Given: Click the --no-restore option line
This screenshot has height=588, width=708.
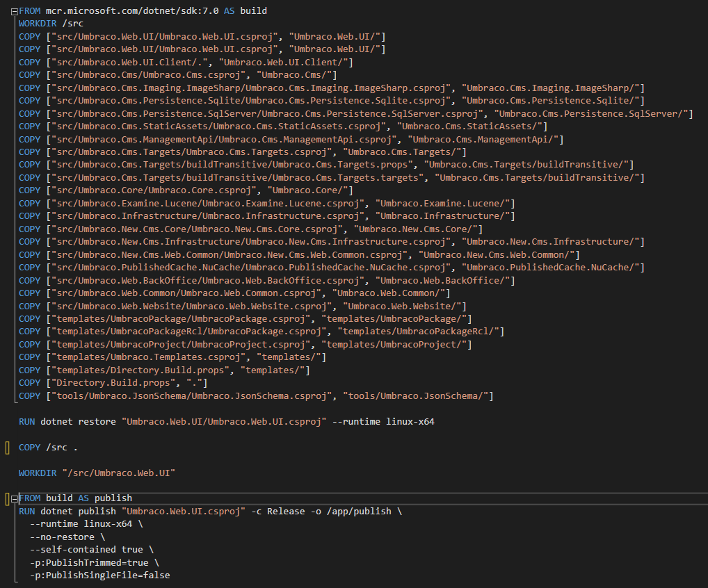Looking at the screenshot, I should point(67,537).
